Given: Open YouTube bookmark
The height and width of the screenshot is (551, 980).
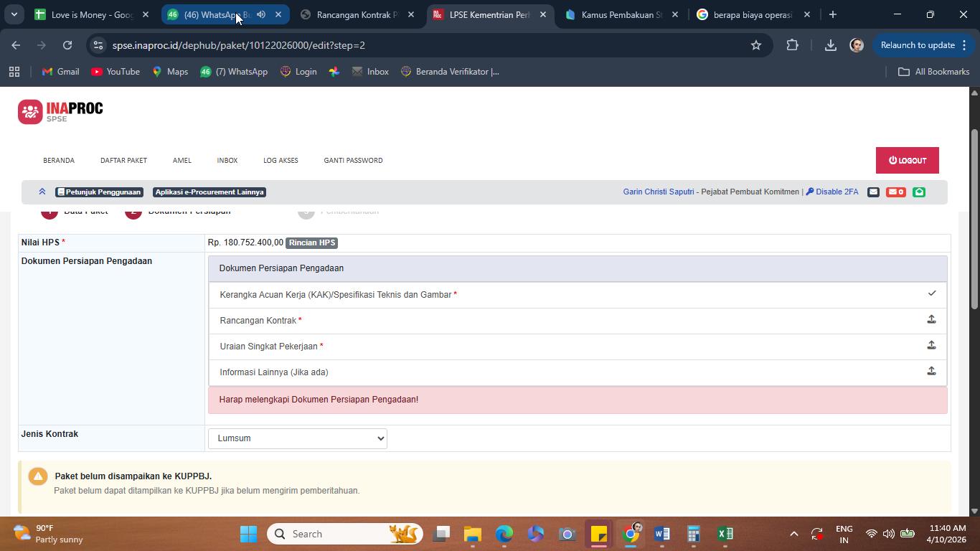Looking at the screenshot, I should click(x=115, y=72).
